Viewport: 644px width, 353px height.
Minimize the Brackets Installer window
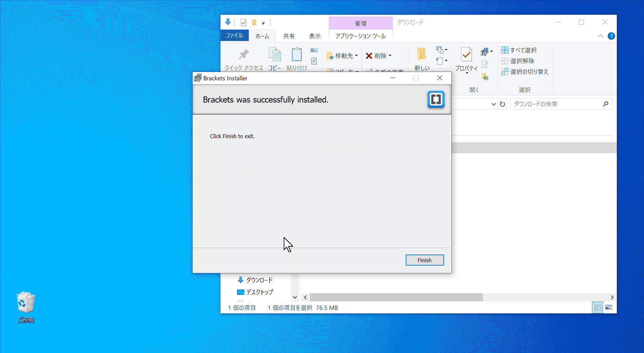393,78
